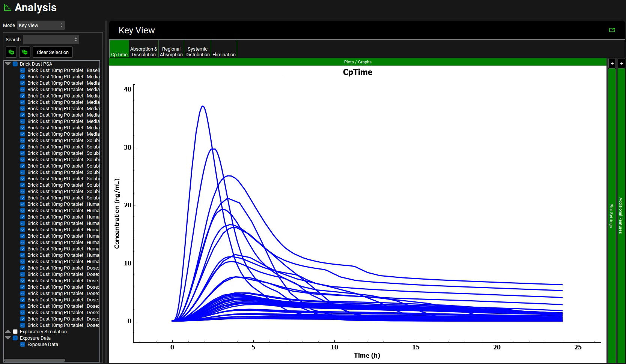
Task: Click the expand-all green stack plus icon
Action: (11, 52)
